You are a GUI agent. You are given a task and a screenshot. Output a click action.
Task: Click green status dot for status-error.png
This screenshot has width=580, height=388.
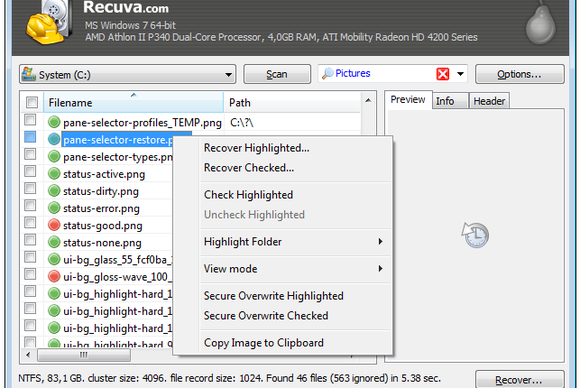[x=54, y=208]
